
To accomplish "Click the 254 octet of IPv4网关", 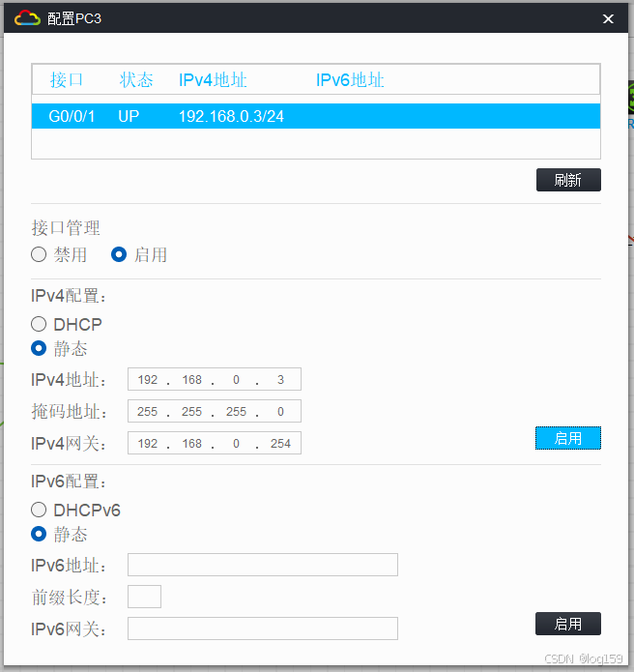I will pyautogui.click(x=280, y=443).
